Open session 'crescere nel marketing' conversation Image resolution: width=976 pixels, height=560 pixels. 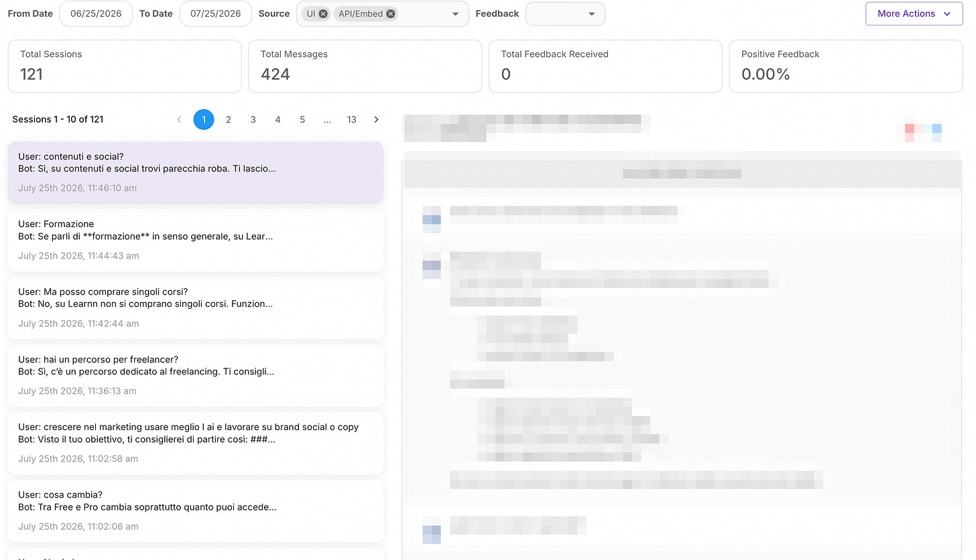pos(196,443)
